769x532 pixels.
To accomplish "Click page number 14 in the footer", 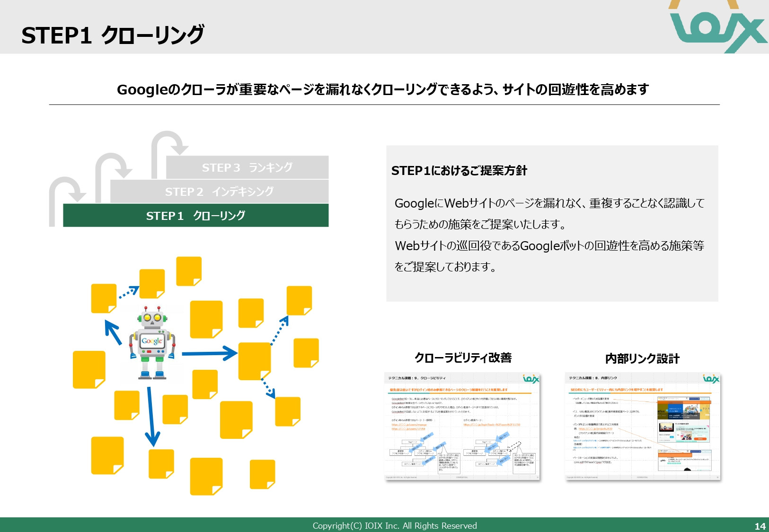I will 760,525.
